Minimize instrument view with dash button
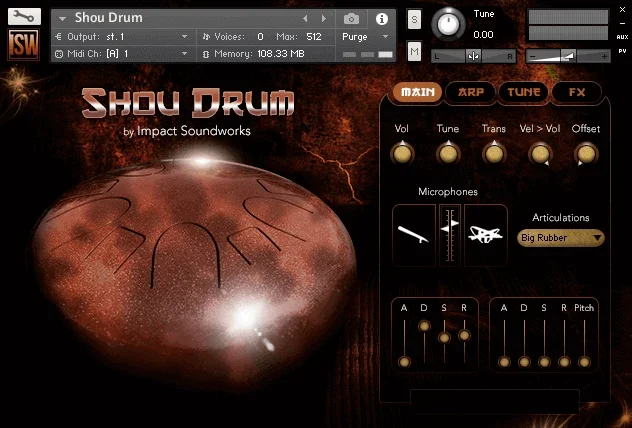 pos(622,23)
